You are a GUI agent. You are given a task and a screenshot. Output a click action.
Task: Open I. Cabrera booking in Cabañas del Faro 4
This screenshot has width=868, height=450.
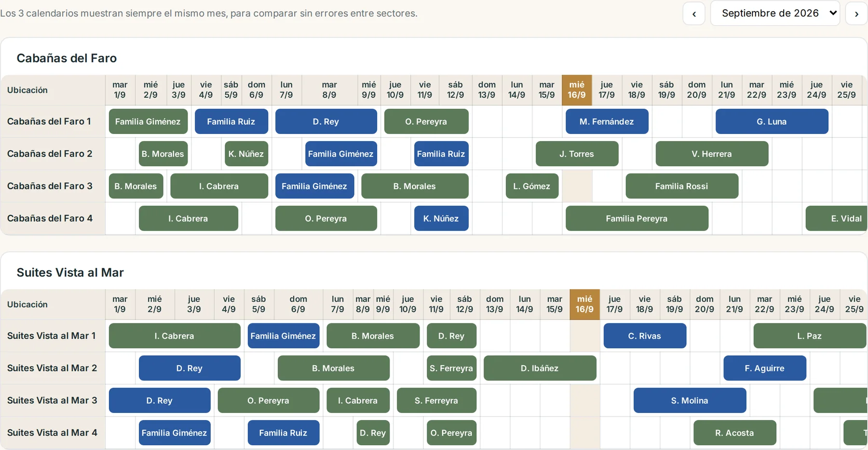pyautogui.click(x=188, y=218)
